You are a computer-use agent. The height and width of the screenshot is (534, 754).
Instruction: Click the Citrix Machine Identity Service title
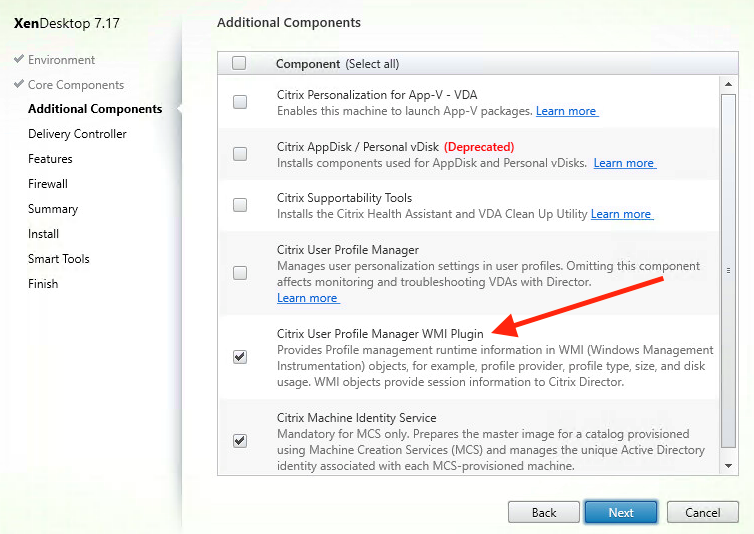pos(357,418)
